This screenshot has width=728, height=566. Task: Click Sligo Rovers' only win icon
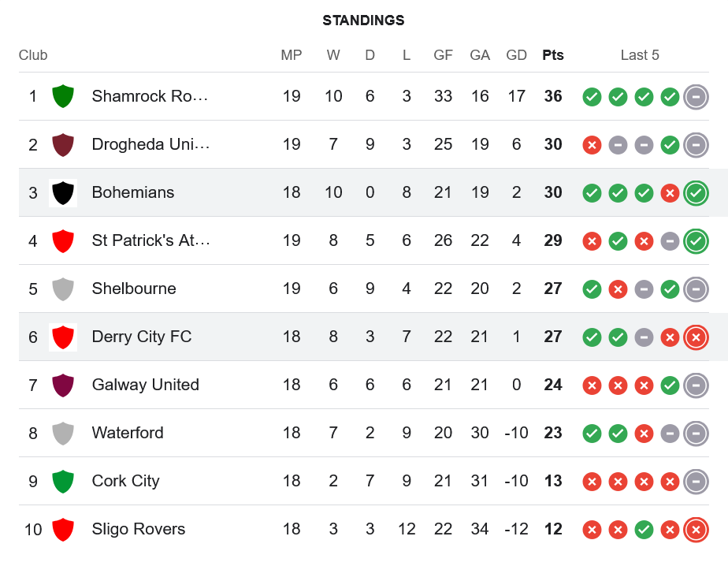point(644,530)
